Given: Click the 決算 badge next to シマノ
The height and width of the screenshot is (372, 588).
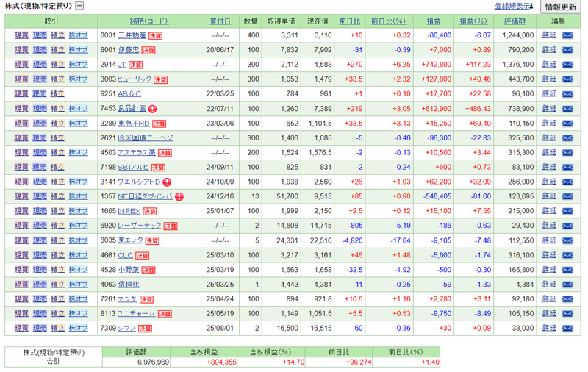Looking at the screenshot, I should [x=145, y=329].
